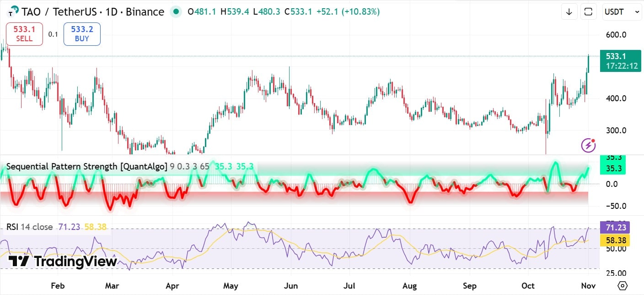The height and width of the screenshot is (295, 644).
Task: Click the green 35.3 indicator value tag
Action: 612,168
